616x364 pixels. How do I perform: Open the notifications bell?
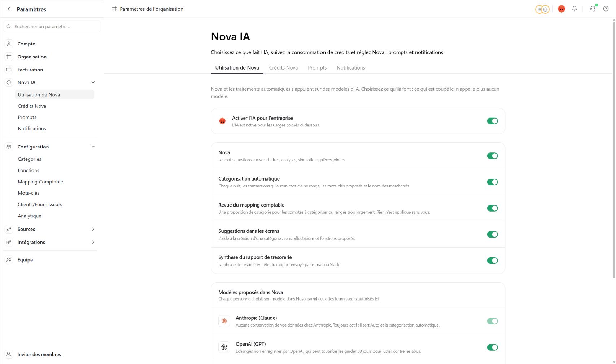pyautogui.click(x=575, y=9)
